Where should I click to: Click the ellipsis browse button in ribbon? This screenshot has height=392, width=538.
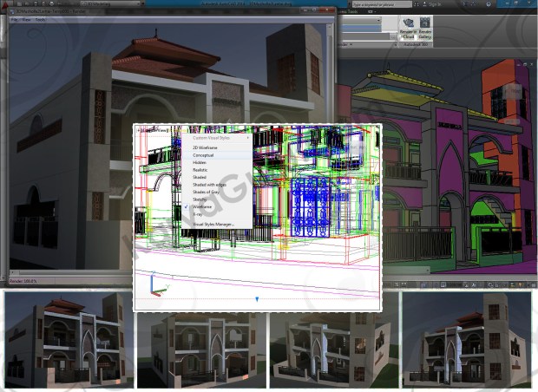pyautogui.click(x=393, y=36)
